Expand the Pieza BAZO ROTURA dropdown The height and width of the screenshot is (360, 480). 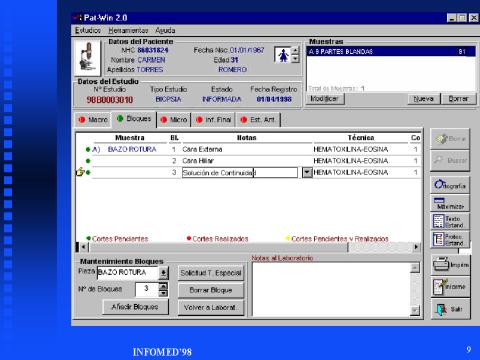pyautogui.click(x=163, y=273)
